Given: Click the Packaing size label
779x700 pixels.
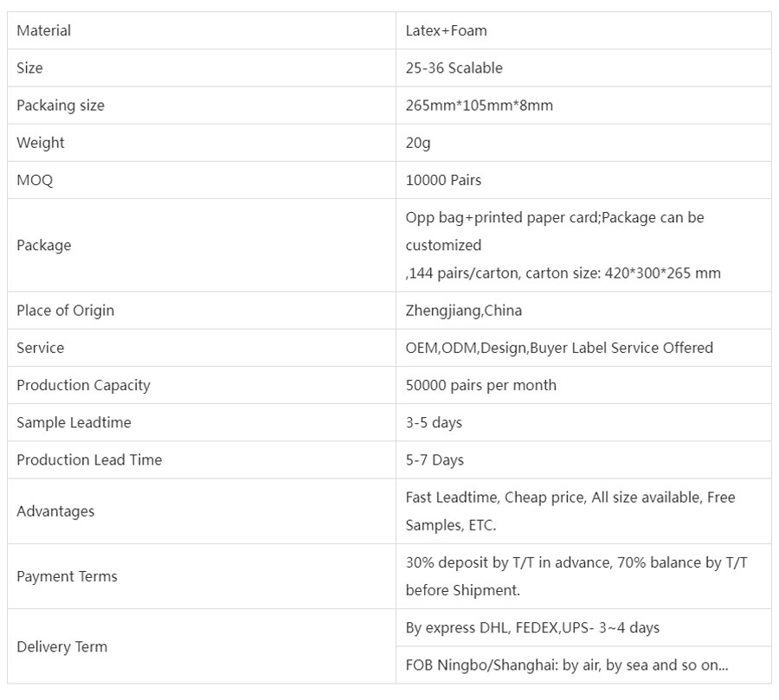Looking at the screenshot, I should pyautogui.click(x=61, y=106).
